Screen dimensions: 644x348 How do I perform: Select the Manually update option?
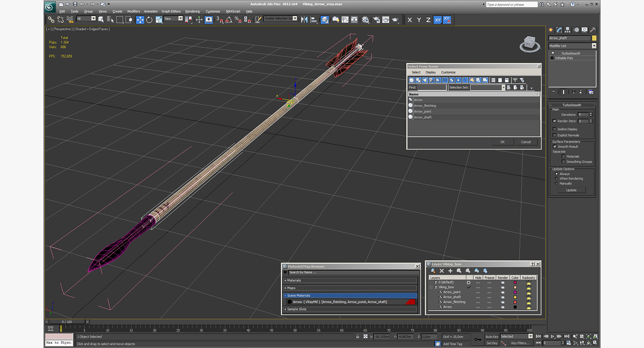pyautogui.click(x=556, y=184)
